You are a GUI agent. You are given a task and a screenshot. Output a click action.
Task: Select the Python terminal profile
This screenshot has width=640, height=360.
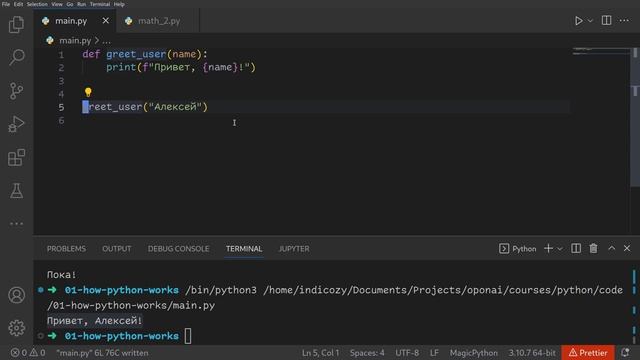[x=518, y=249]
